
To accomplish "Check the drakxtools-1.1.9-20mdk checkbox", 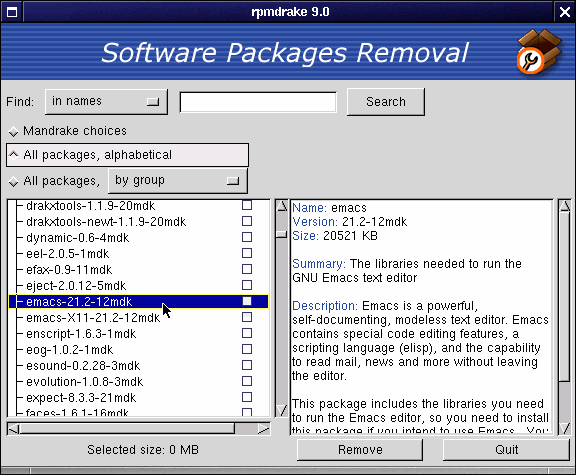I will coord(247,205).
